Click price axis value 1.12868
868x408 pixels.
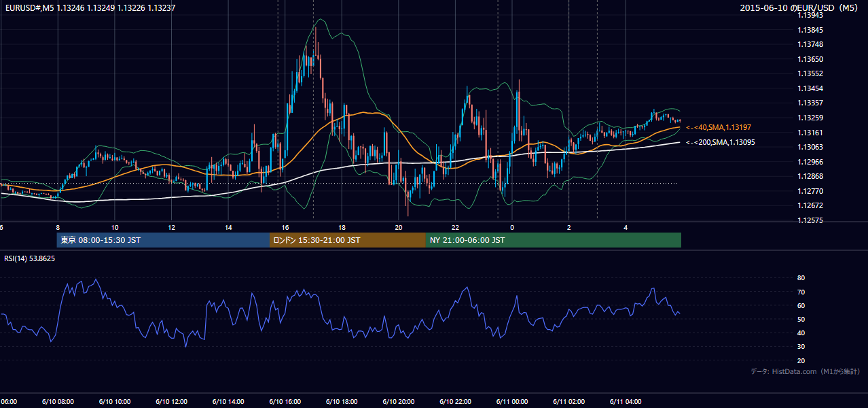811,176
